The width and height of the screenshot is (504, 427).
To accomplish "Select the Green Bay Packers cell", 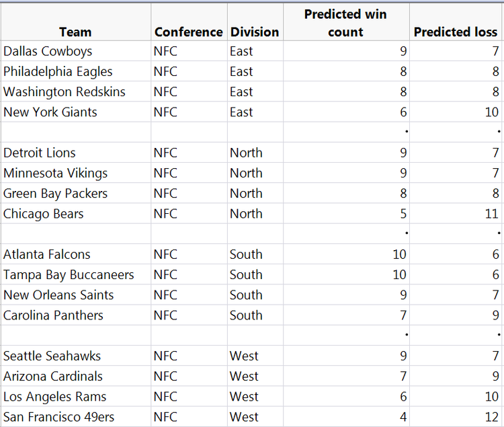I will click(x=55, y=193).
